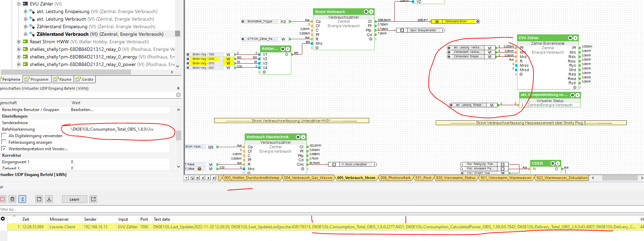Image resolution: width=644 pixels, height=241 pixels.
Task: Jump to last page tab with the skip-forward arrow
Action: [214, 178]
